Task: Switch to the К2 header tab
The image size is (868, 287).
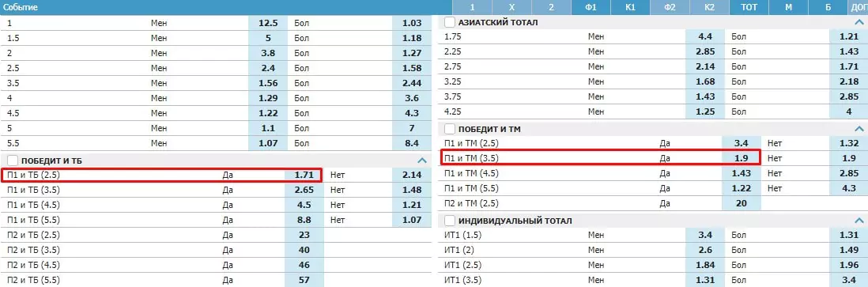Action: click(x=710, y=7)
